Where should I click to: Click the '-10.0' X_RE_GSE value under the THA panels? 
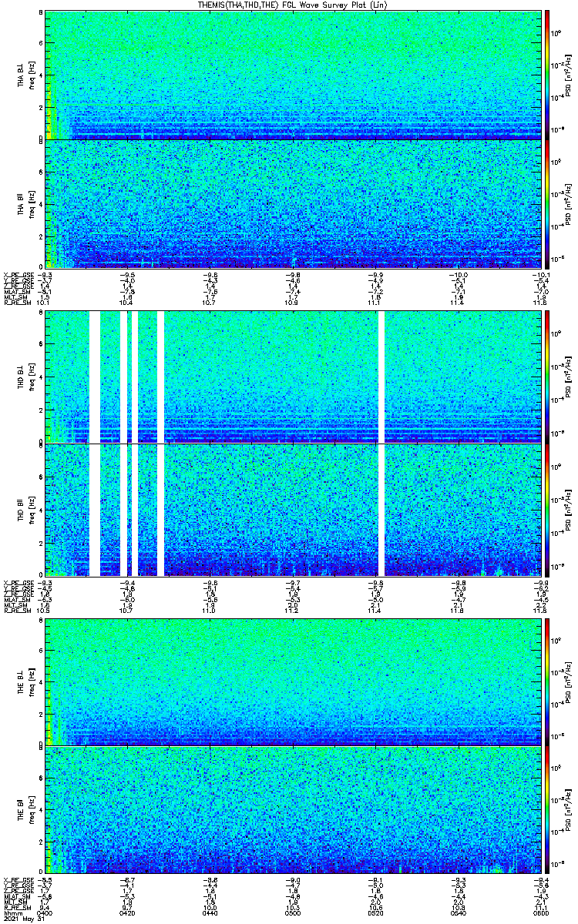[x=458, y=274]
